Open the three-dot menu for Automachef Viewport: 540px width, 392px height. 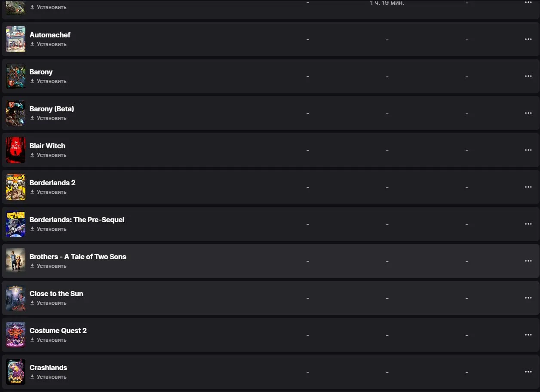[528, 39]
